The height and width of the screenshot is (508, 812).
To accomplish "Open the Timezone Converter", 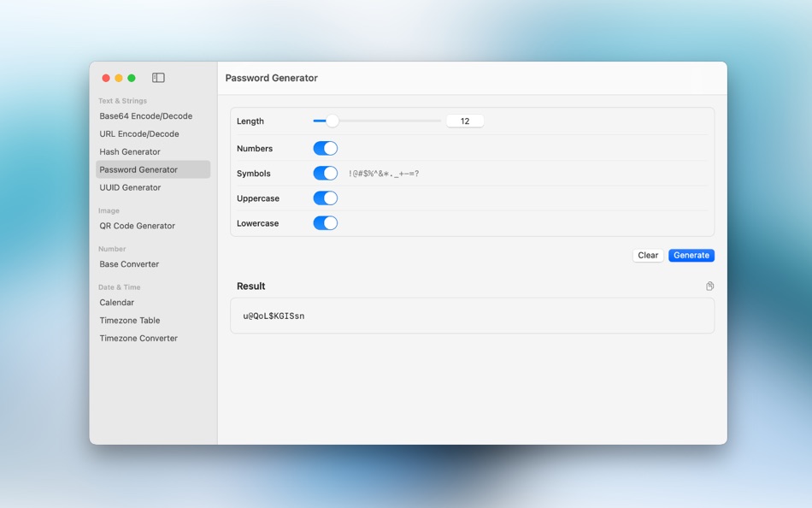I will point(138,338).
